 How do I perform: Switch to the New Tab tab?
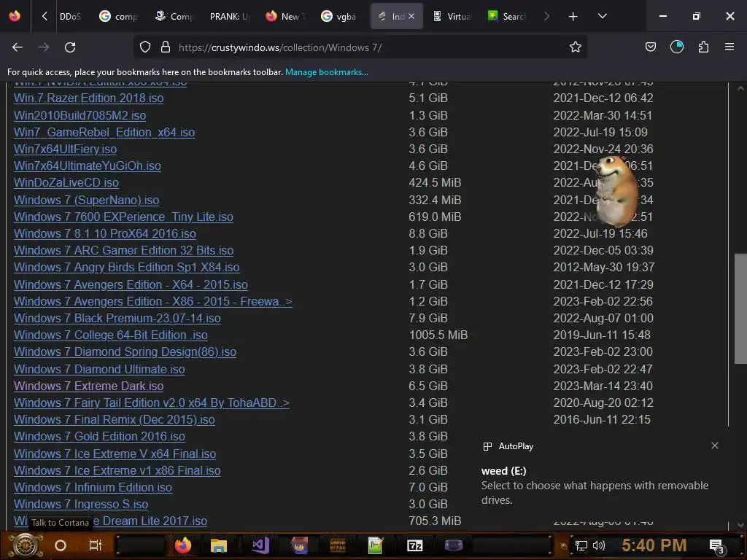tap(286, 17)
